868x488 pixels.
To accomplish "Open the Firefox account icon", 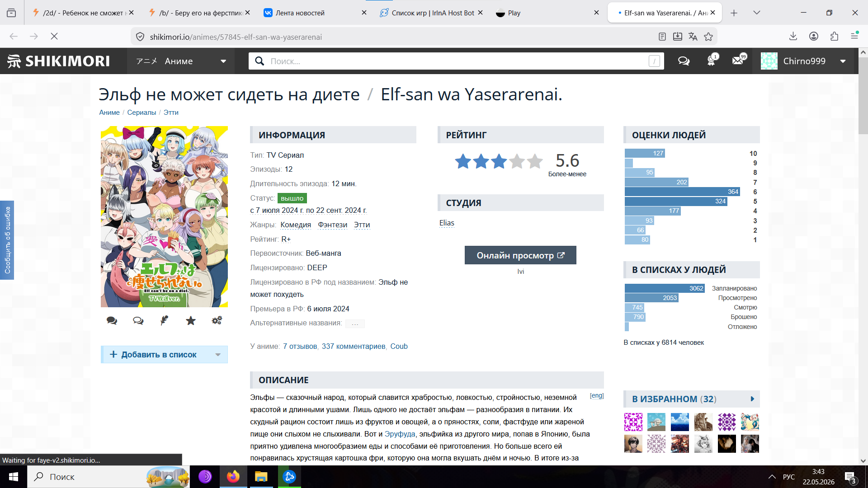I will tap(814, 37).
